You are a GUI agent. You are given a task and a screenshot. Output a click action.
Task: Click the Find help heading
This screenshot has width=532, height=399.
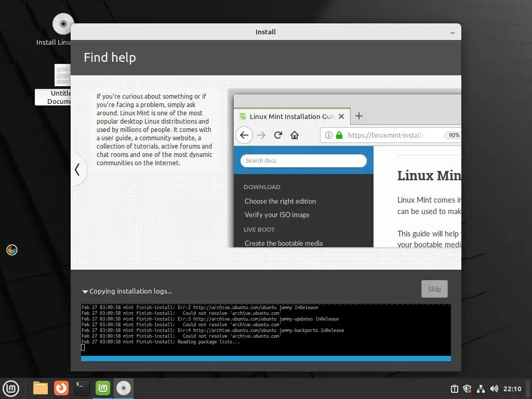click(110, 58)
